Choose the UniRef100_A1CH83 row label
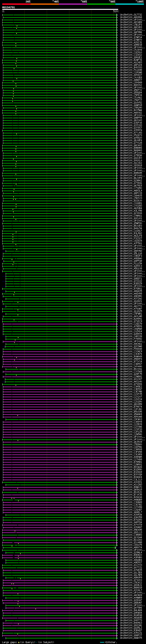The image size is (146, 644). point(131,63)
